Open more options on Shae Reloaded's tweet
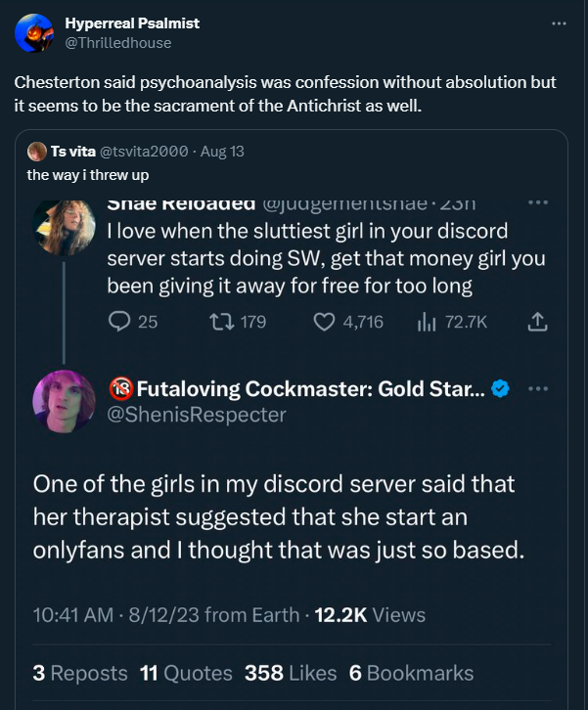Screen dimensions: 588x710 pyautogui.click(x=538, y=204)
